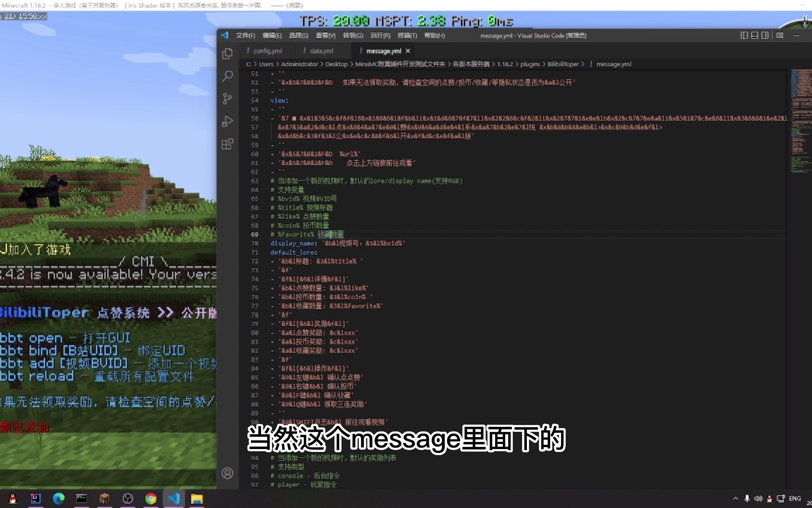
Task: Open OBS Studio from the taskbar
Action: (x=128, y=498)
